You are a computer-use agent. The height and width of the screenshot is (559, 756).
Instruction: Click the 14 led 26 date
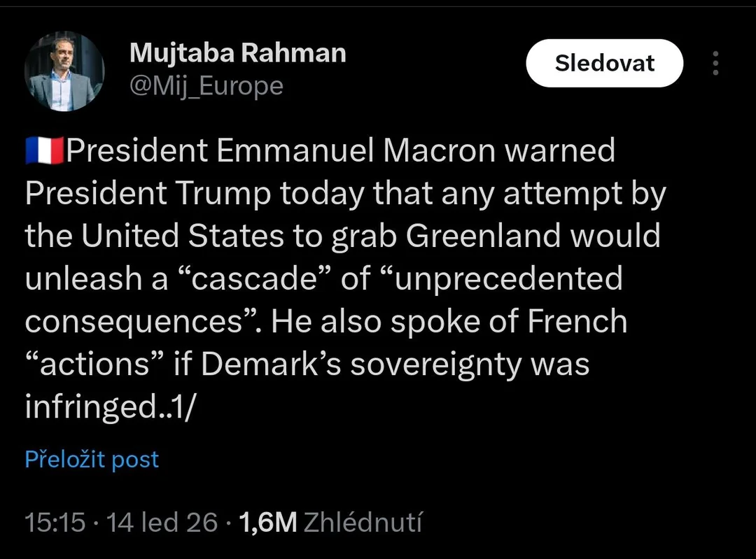click(x=162, y=522)
